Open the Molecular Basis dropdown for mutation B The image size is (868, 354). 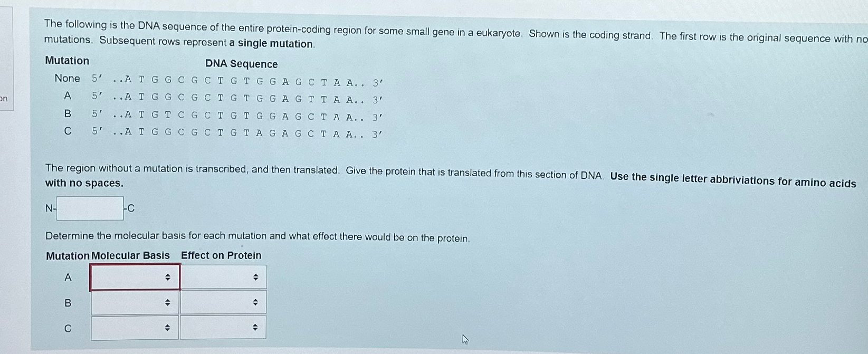click(134, 302)
